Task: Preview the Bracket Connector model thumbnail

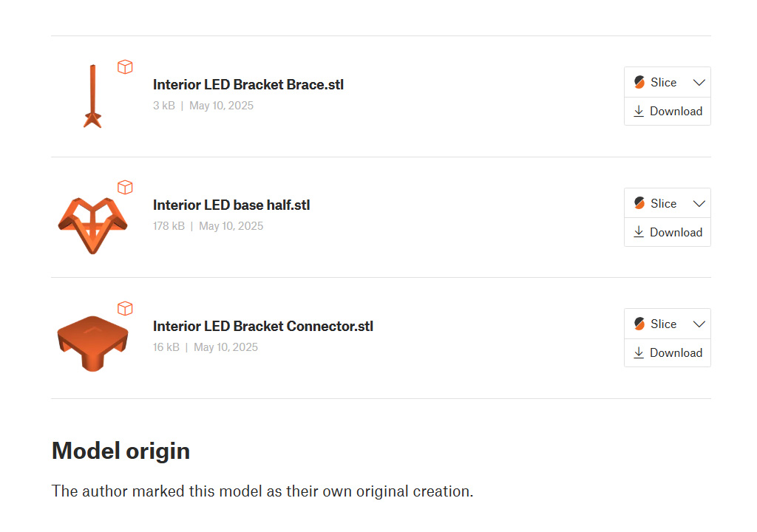Action: pyautogui.click(x=92, y=342)
